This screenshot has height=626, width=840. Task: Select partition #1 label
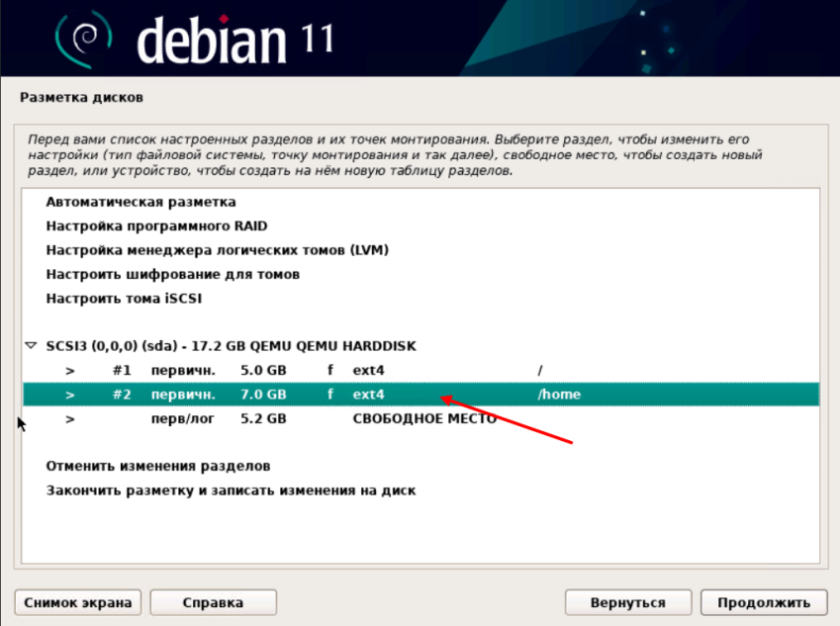[x=122, y=371]
